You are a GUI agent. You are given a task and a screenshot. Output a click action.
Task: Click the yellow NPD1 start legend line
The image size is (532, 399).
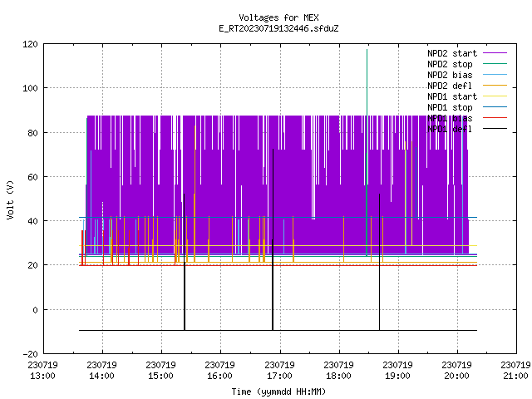tap(495, 96)
